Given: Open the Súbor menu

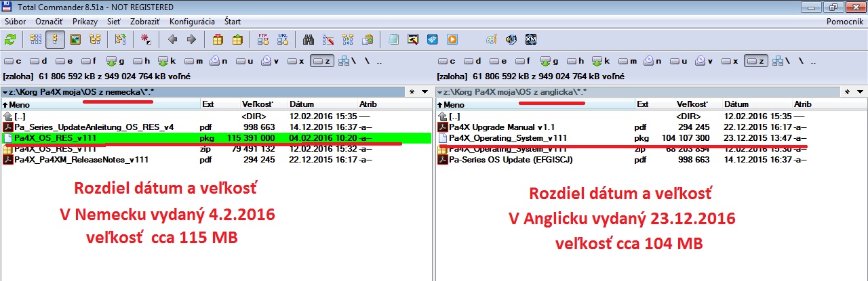Looking at the screenshot, I should click(15, 22).
